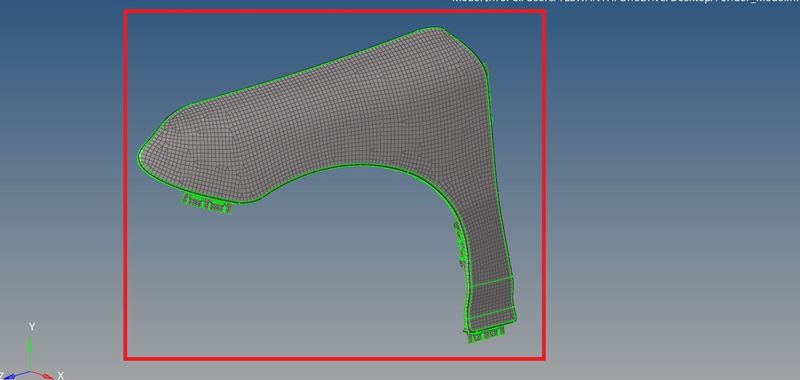
Task: Click the pointed front tip of the fender
Action: (x=141, y=154)
